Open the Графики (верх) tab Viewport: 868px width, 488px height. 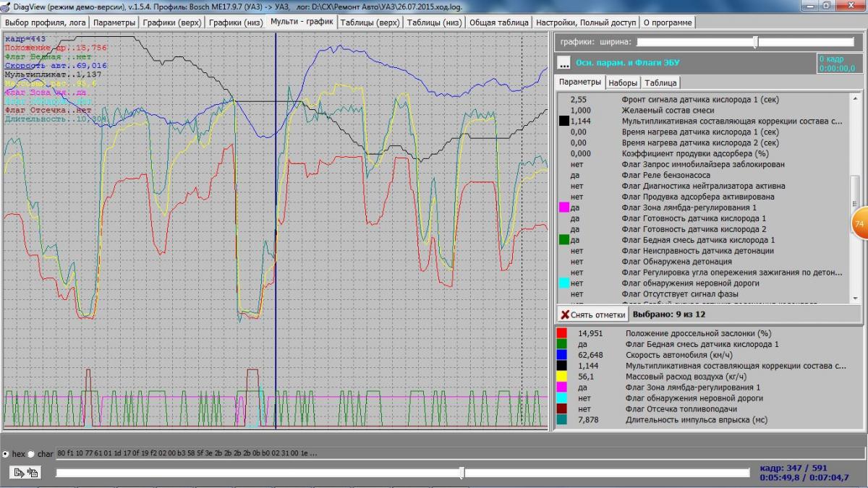tap(171, 22)
